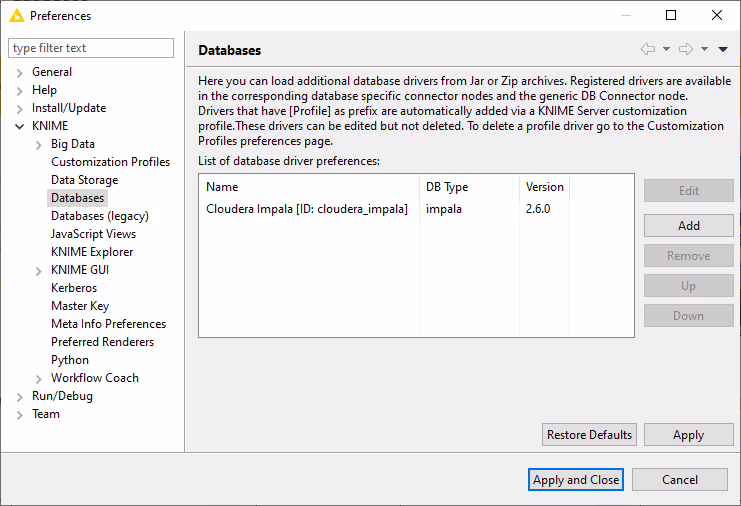Open the Customization Profiles page
Screen dimensions: 741x506
[110, 162]
